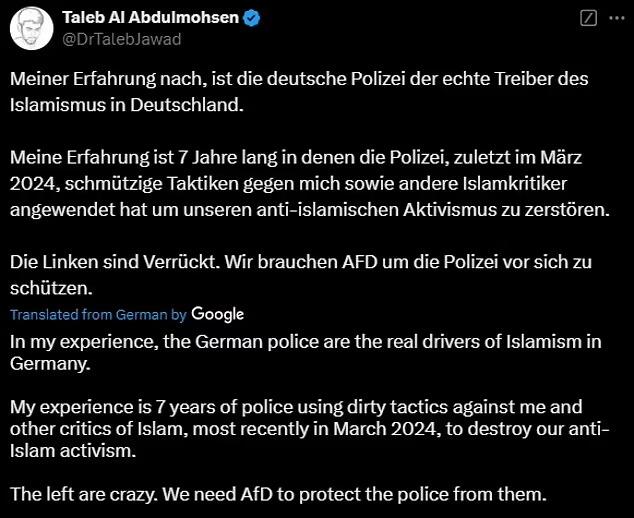Image resolution: width=634 pixels, height=518 pixels.
Task: Click 'Translated from German by' link
Action: [x=98, y=315]
